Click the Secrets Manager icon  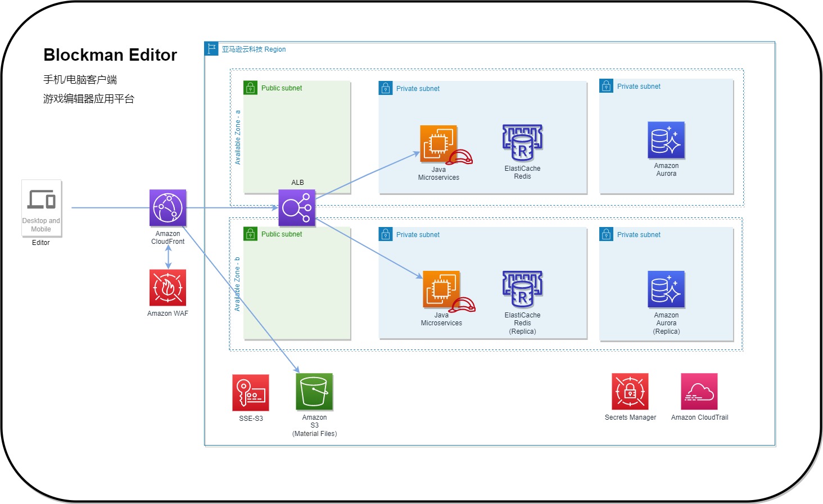[x=630, y=392]
